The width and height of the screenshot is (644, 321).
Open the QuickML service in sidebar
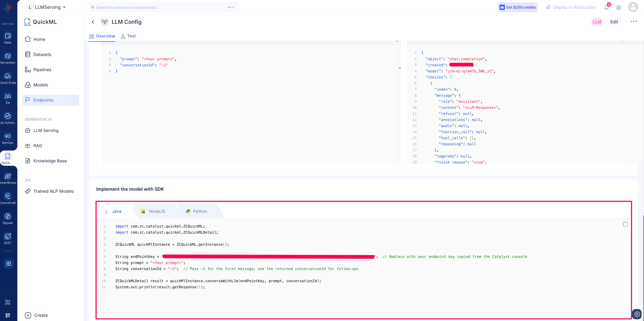pos(8,158)
